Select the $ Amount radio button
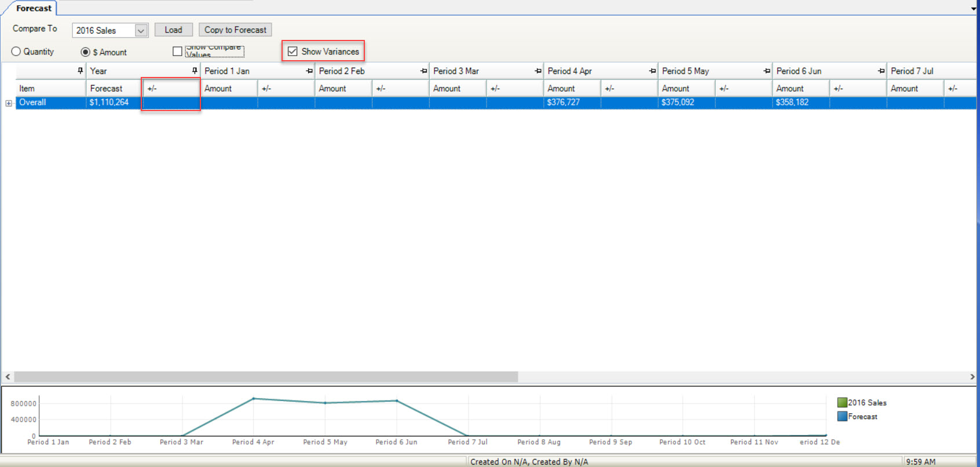The width and height of the screenshot is (980, 467). (85, 52)
